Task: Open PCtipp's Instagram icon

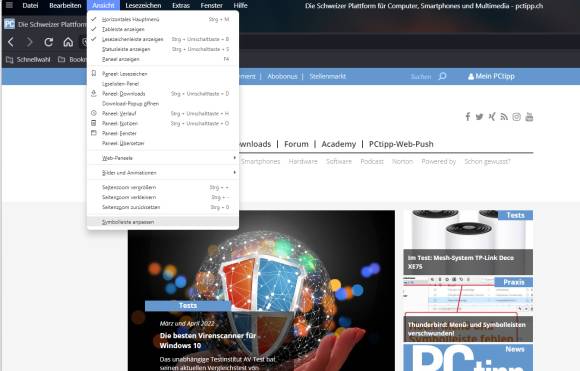Action: pyautogui.click(x=516, y=117)
